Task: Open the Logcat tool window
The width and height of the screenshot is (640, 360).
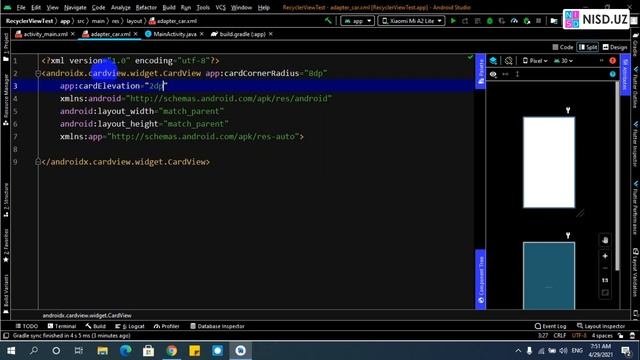Action: pos(130,326)
